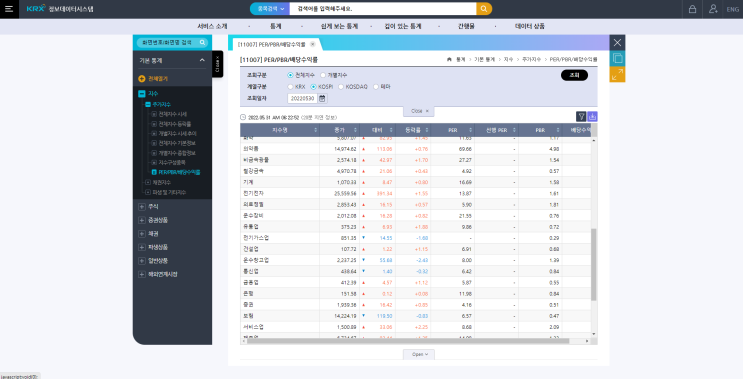Sort by PBR column arrows
This screenshot has width=743, height=379.
point(558,130)
